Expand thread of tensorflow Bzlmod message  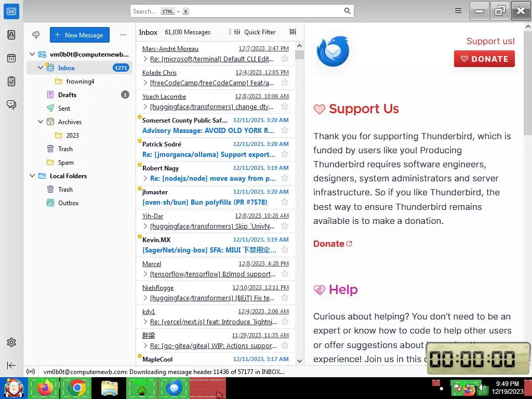coord(145,274)
